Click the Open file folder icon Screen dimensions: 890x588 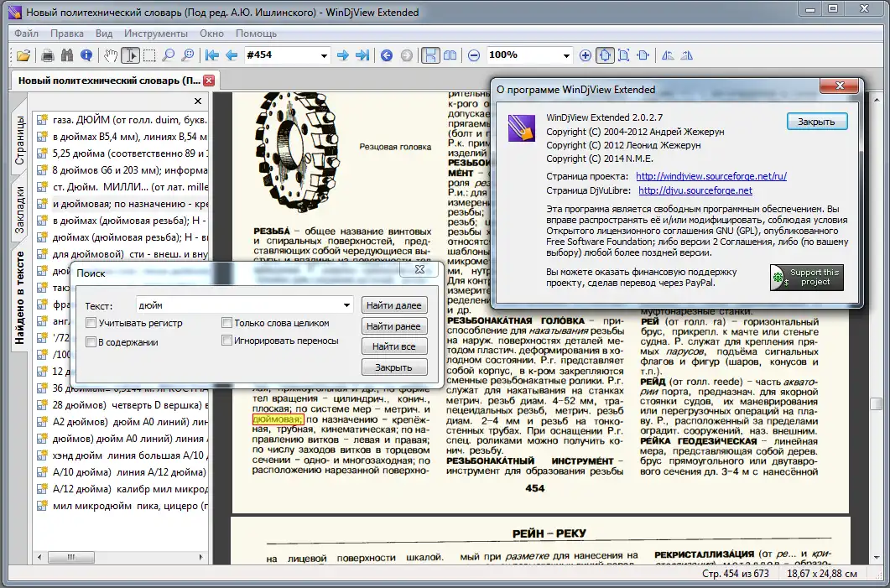[23, 55]
